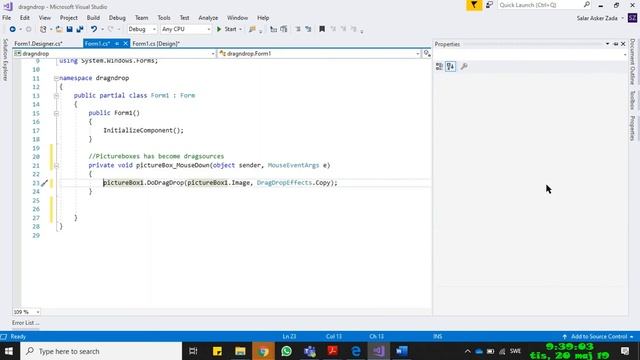This screenshot has width=640, height=360.
Task: Open the Help menu
Action: coord(263,18)
